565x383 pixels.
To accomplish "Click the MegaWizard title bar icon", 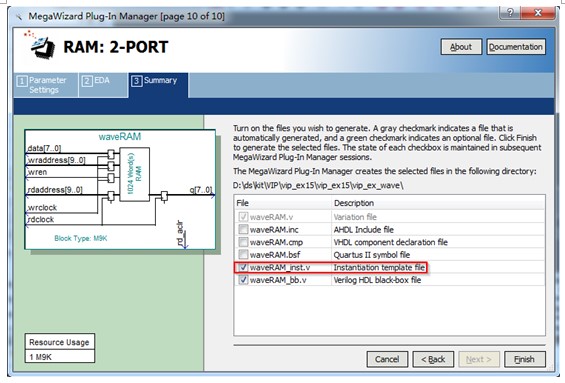I will pos(19,17).
